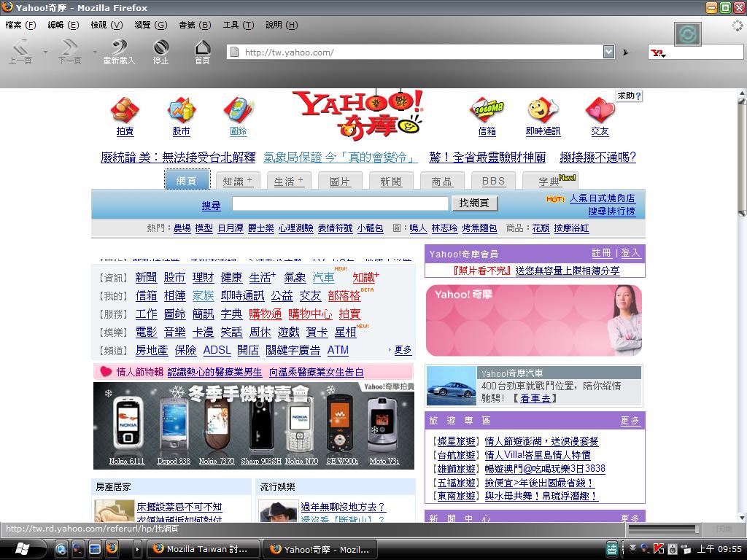The height and width of the screenshot is (560, 747).
Task: Open the Back history dropdown arrow
Action: (45, 52)
